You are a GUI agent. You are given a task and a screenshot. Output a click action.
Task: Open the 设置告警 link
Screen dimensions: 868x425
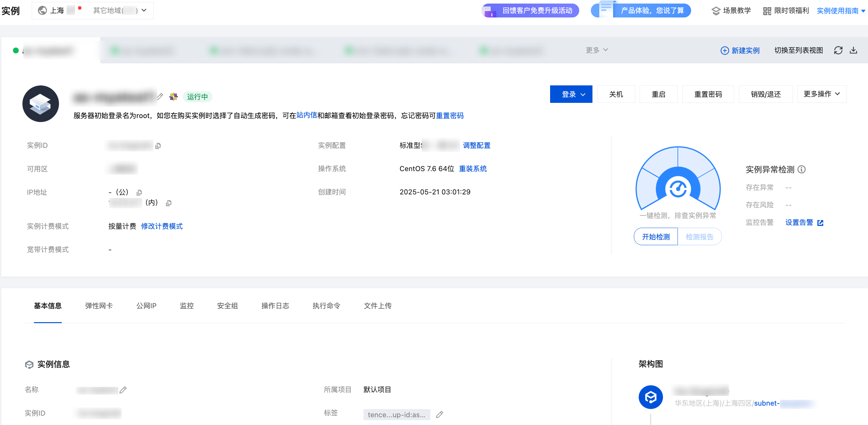pos(799,223)
